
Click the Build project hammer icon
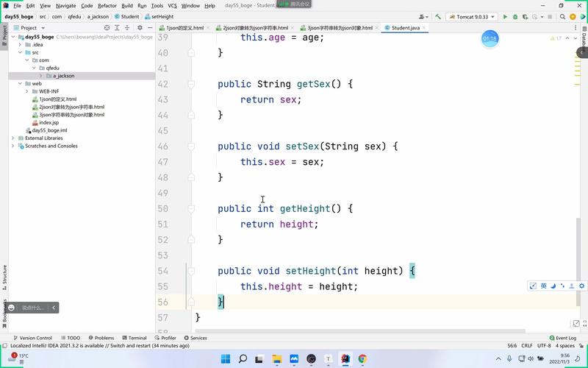pos(438,16)
